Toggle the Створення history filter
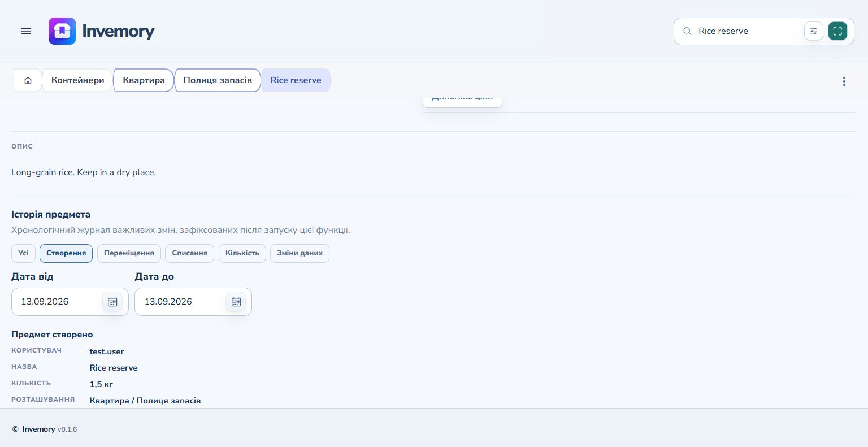Viewport: 868px width, 447px height. 66,253
